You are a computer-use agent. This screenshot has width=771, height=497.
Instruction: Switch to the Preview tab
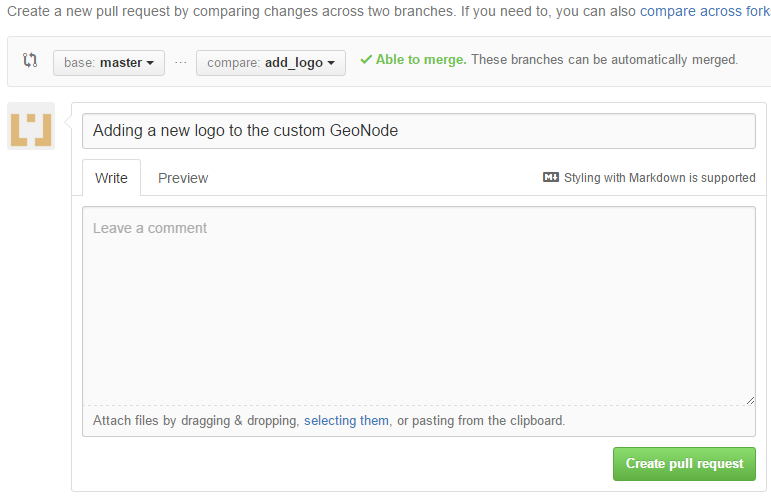click(183, 178)
